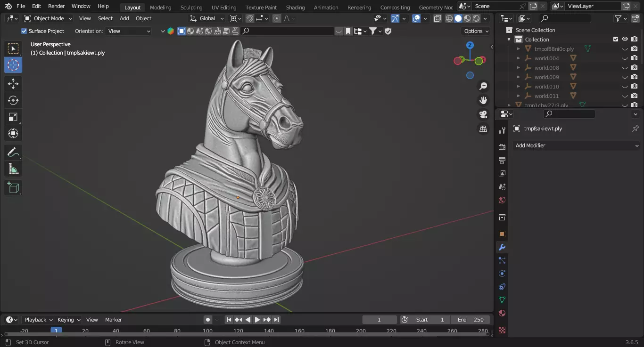Toggle Surface Project checkbox
Screen dimensions: 644x347
pyautogui.click(x=24, y=31)
